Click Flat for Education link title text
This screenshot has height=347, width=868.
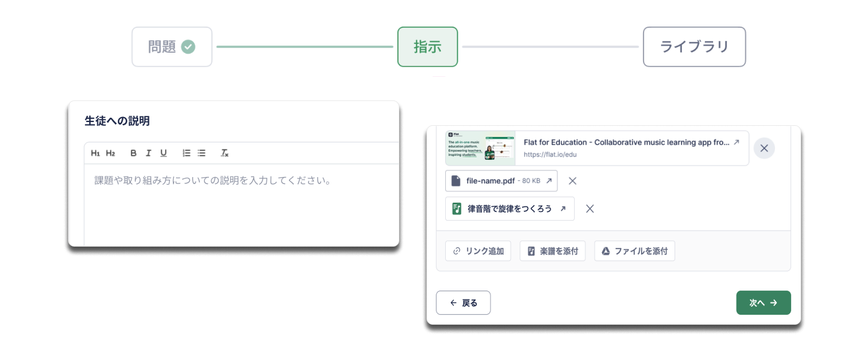click(627, 142)
